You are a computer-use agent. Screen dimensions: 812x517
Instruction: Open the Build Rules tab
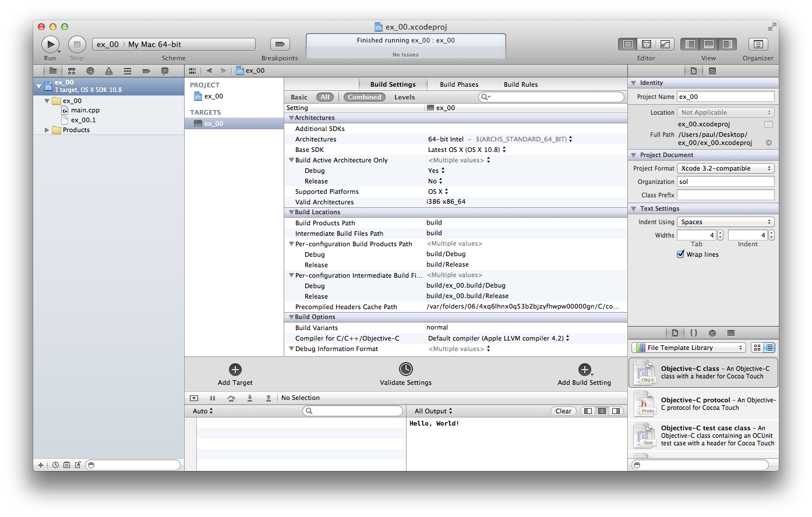click(521, 84)
